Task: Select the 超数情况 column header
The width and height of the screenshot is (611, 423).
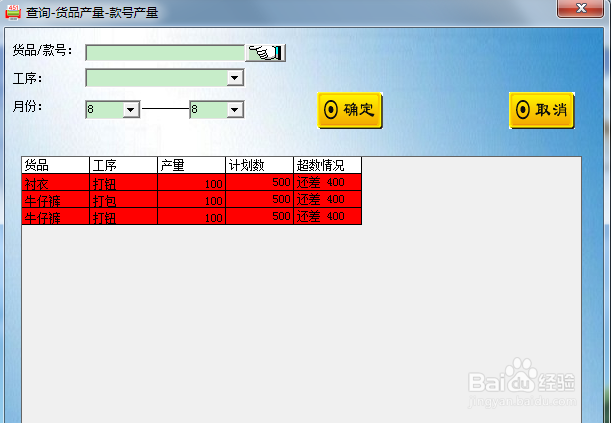Action: (x=327, y=165)
